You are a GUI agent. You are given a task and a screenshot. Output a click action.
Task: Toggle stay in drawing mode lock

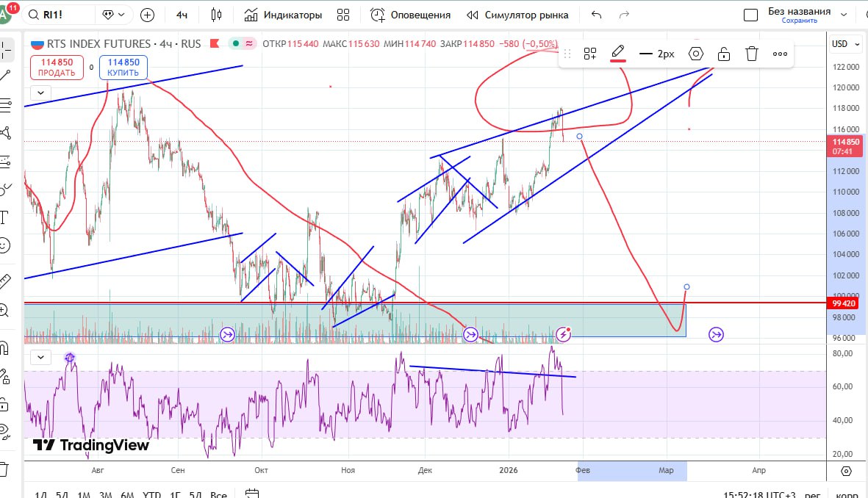[4, 377]
